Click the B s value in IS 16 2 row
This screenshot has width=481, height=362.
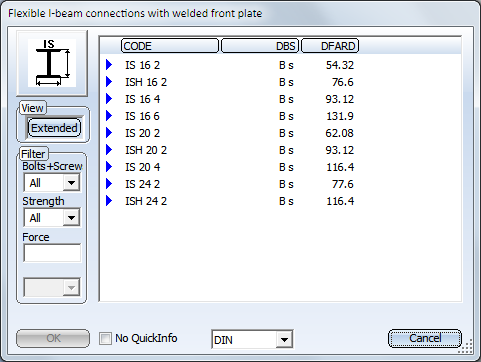pyautogui.click(x=286, y=65)
